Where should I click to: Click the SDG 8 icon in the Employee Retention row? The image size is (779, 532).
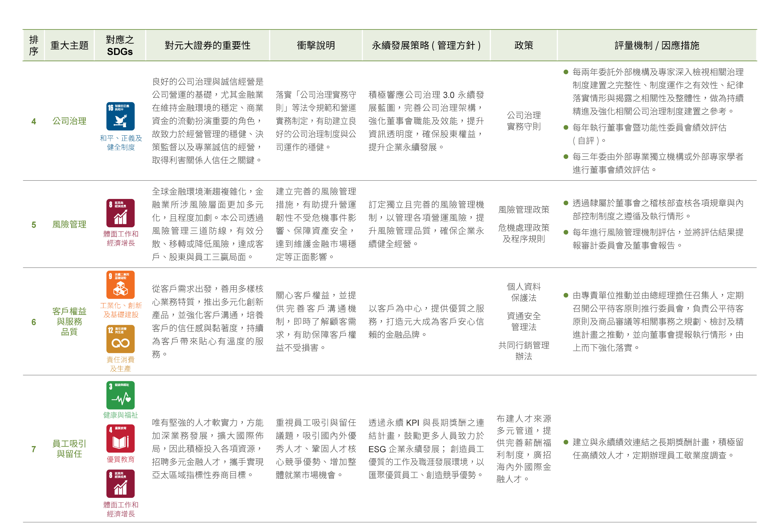click(120, 483)
